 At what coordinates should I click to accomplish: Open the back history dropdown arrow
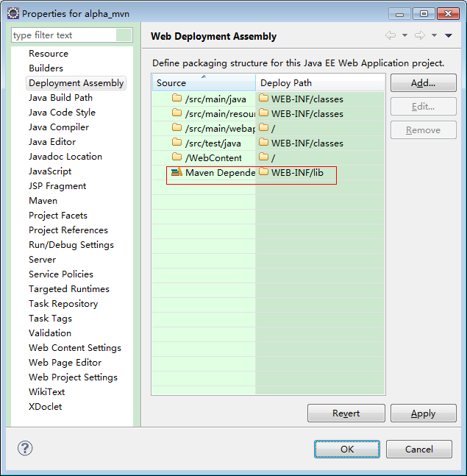(404, 35)
